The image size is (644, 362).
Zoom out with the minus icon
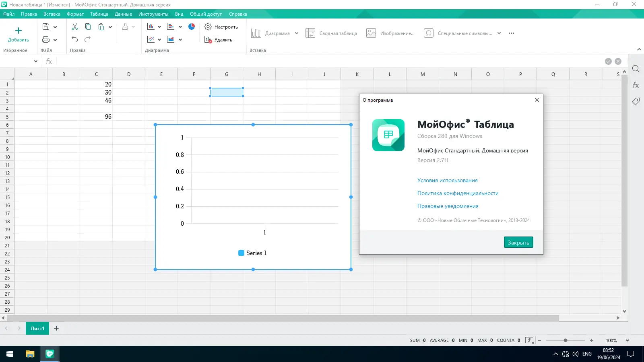[x=539, y=340]
